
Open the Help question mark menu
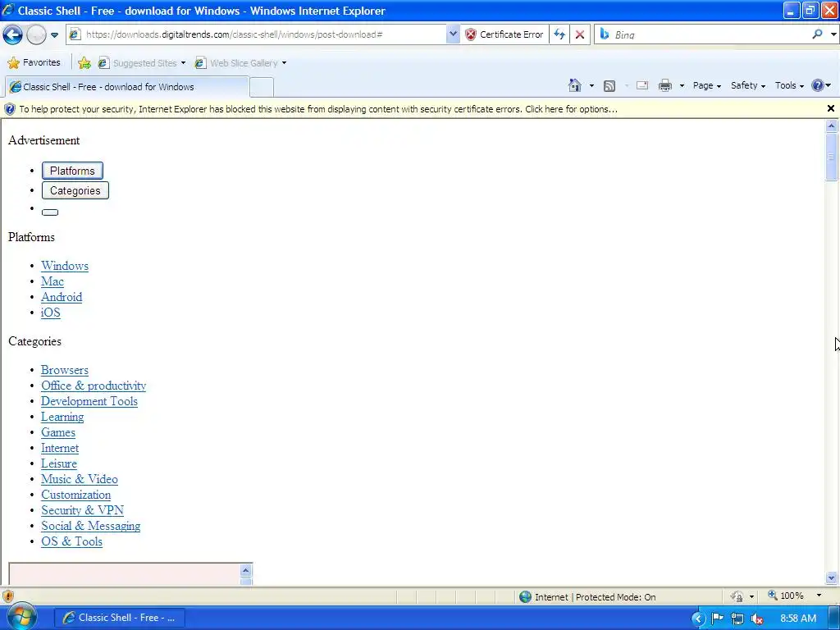(x=821, y=85)
